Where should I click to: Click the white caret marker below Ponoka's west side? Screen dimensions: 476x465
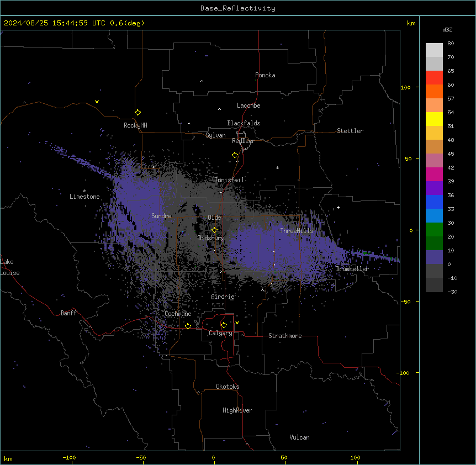202,81
